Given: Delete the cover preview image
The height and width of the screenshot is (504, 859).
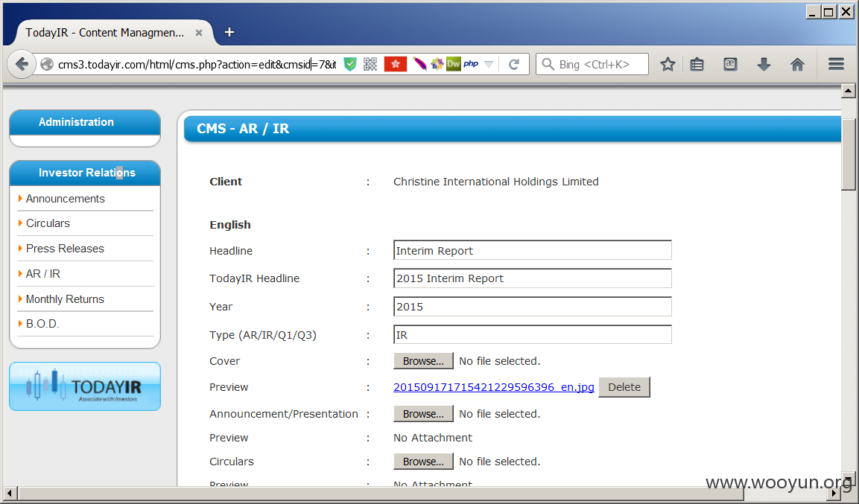Looking at the screenshot, I should [x=624, y=387].
